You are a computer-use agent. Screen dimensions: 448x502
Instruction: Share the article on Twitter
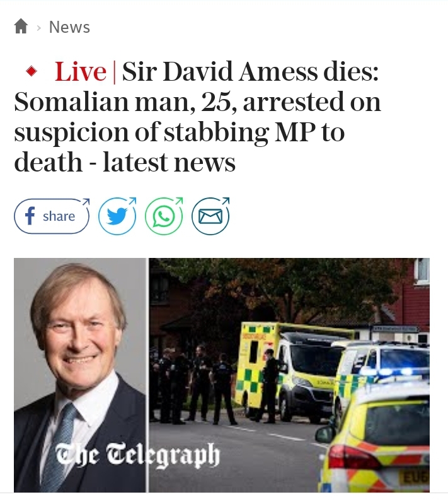[x=117, y=216]
